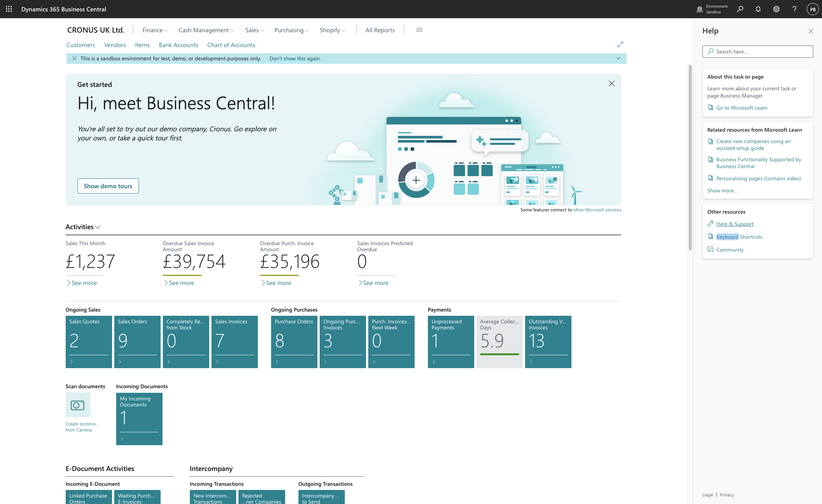This screenshot has height=504, width=822.
Task: Click the wrench icon beside Help & Support
Action: (x=710, y=224)
